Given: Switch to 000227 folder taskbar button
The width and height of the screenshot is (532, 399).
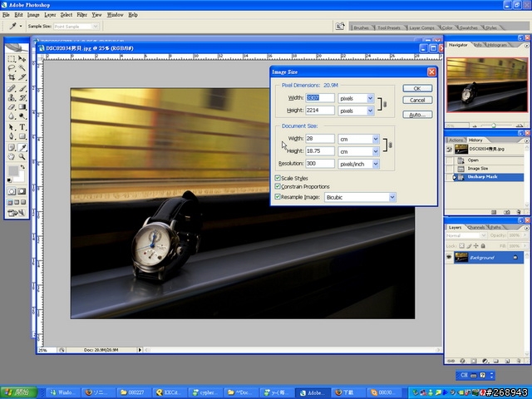Looking at the screenshot, I should click(x=133, y=392).
